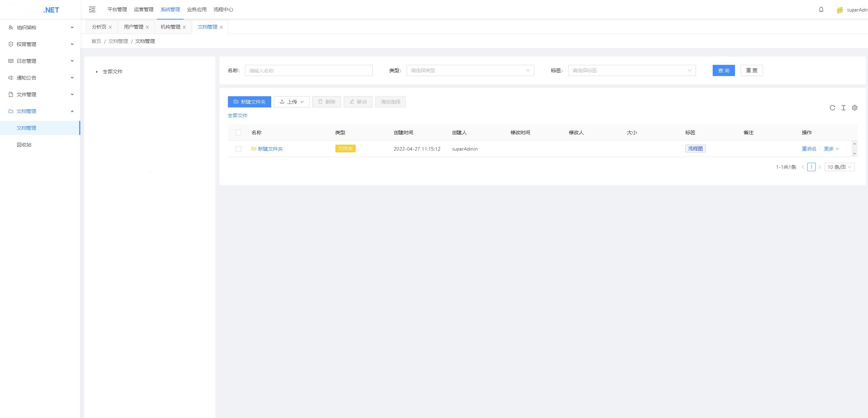The width and height of the screenshot is (868, 418).
Task: Expand the 全部文件 tree node
Action: 97,72
